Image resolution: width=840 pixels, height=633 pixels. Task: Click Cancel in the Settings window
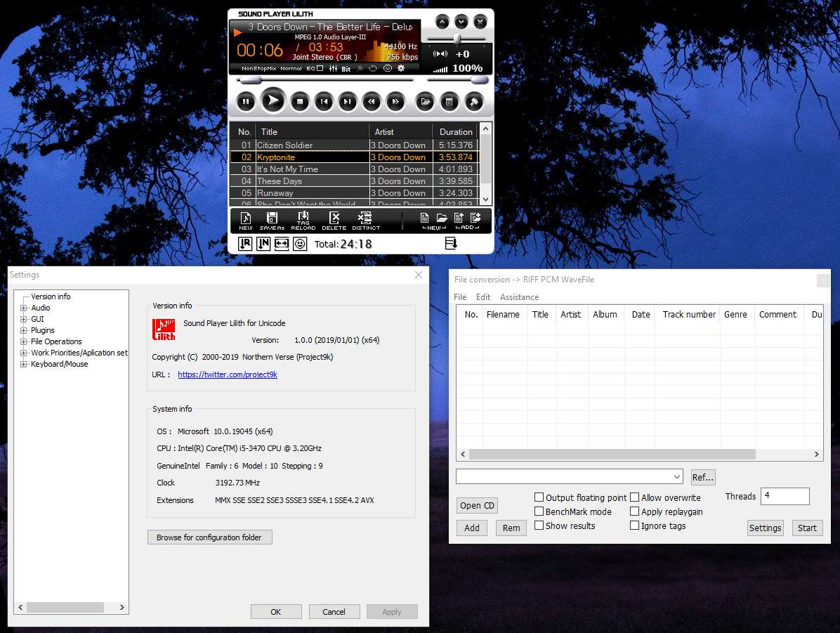tap(334, 611)
